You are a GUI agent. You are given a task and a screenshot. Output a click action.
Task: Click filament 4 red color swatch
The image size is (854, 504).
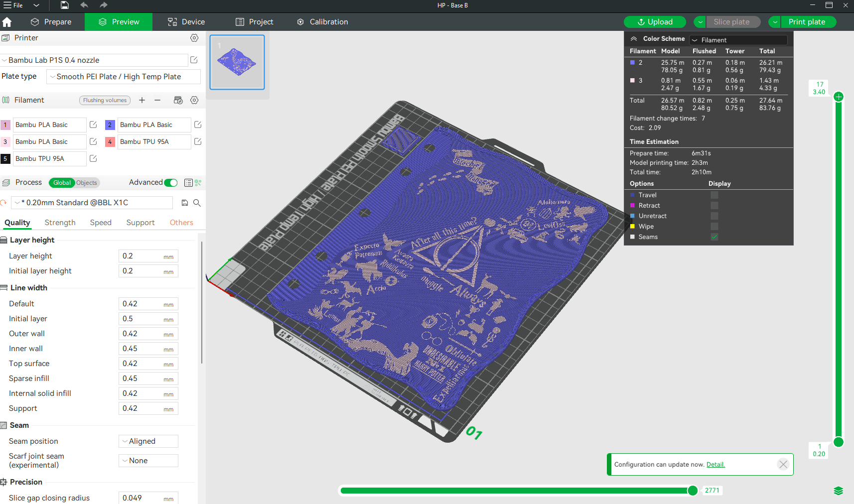(x=110, y=142)
